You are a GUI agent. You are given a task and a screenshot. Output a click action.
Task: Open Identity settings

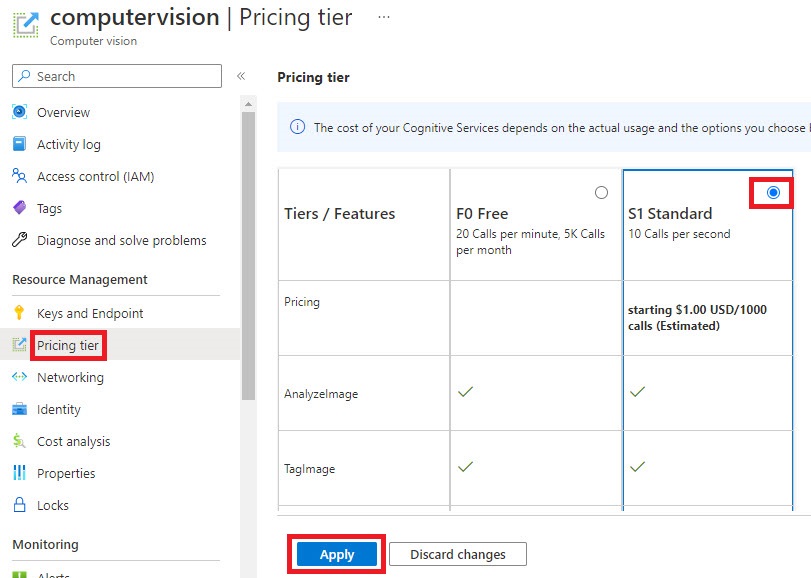(x=59, y=409)
